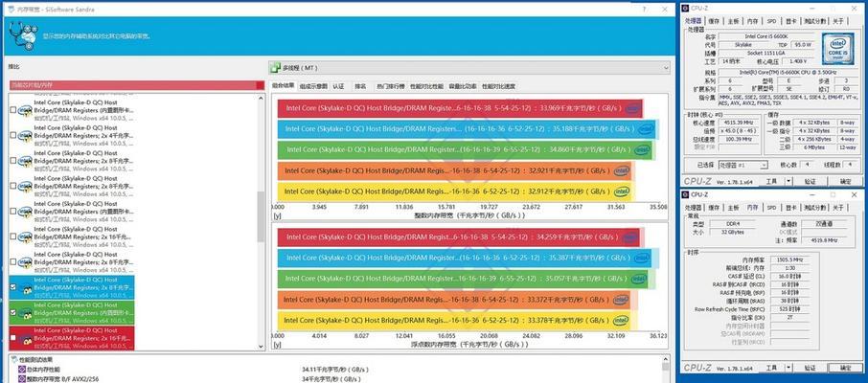Check the red highlighted list row checkbox
This screenshot has width=868, height=383.
click(12, 338)
